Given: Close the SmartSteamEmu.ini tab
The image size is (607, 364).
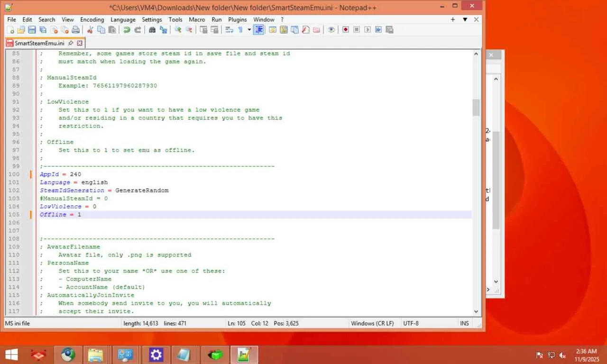Looking at the screenshot, I should point(80,43).
